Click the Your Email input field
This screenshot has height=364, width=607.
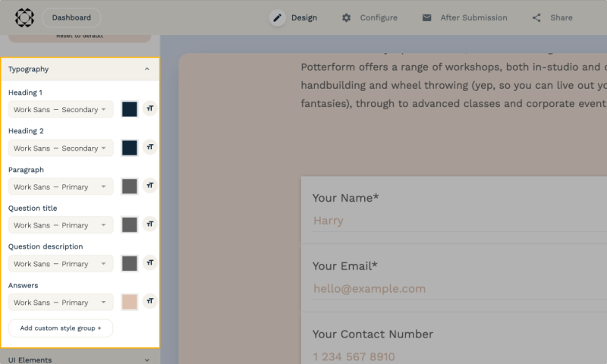pyautogui.click(x=460, y=290)
